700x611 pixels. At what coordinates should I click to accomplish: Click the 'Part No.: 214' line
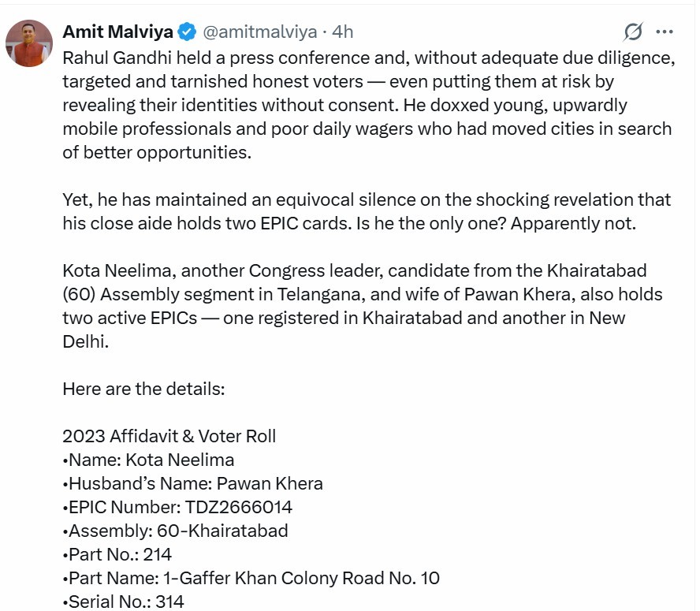(x=117, y=554)
